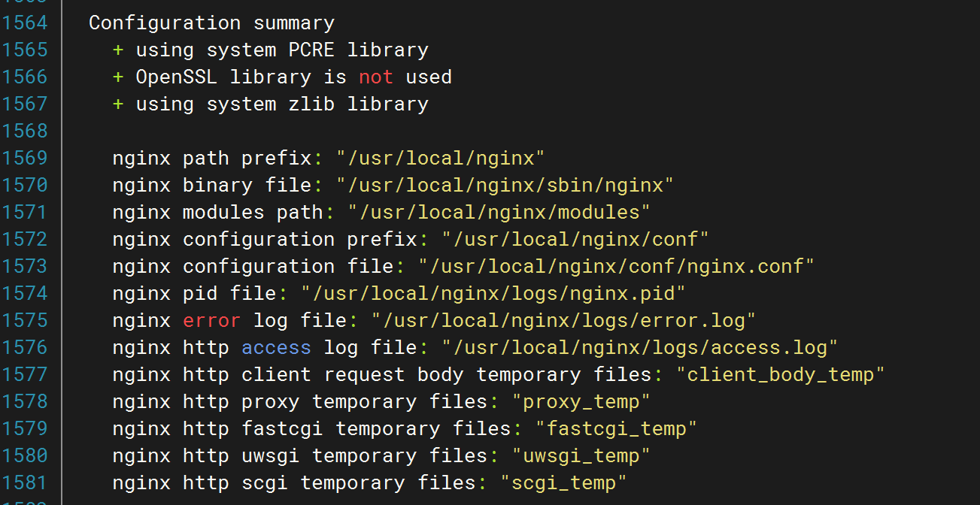This screenshot has height=505, width=980.
Task: Click "nginx configuration prefix" label
Action: 265,240
